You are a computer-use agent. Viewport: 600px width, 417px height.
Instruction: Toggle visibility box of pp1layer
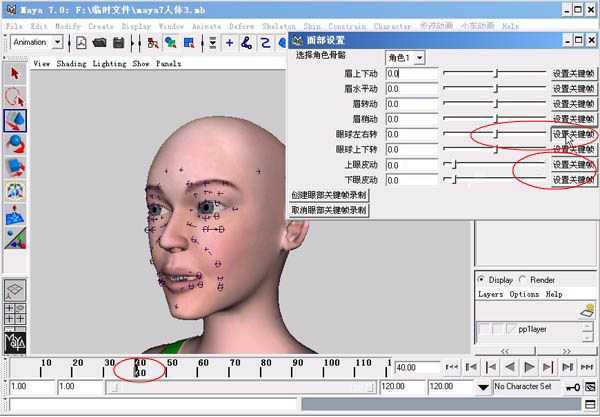pyautogui.click(x=484, y=329)
